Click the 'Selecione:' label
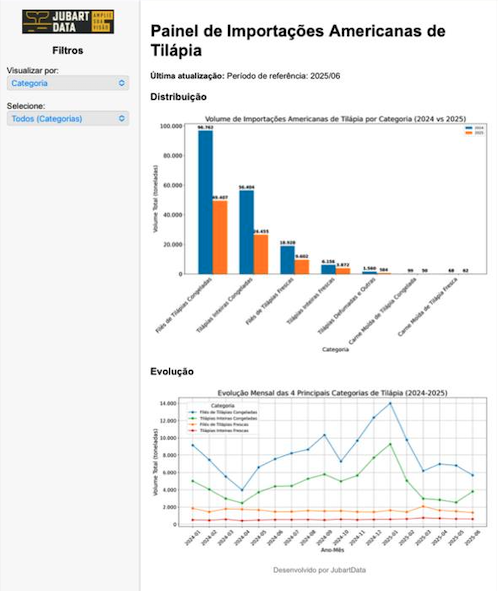This screenshot has height=591, width=498. click(26, 106)
